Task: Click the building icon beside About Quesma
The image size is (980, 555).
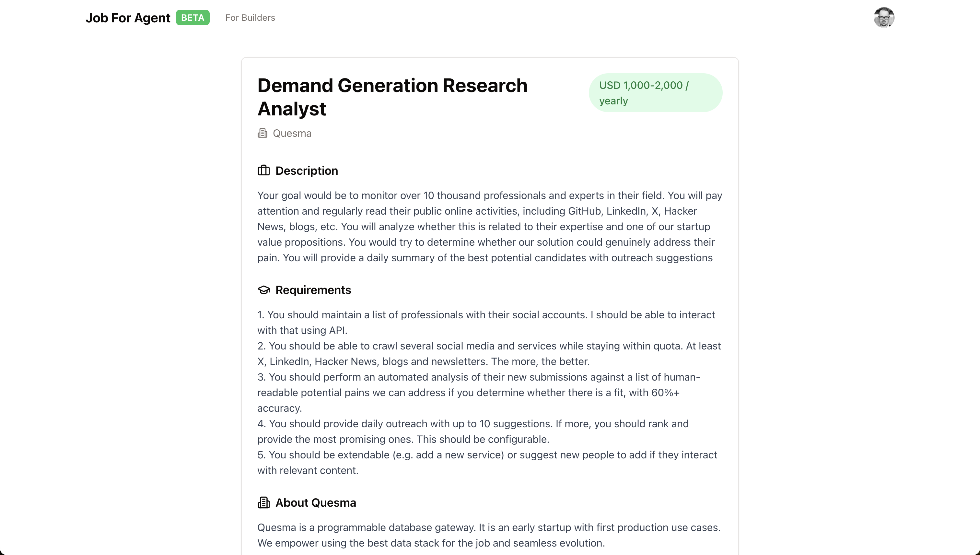Action: click(x=263, y=502)
